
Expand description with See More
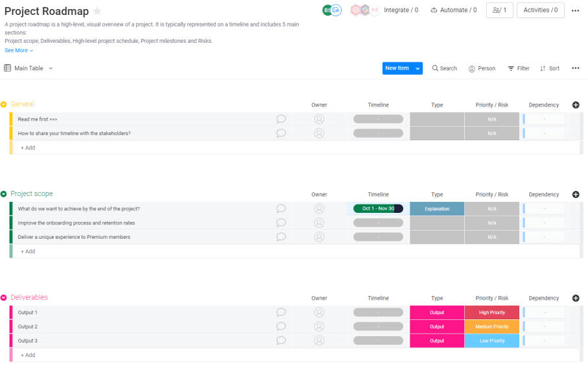tap(19, 51)
